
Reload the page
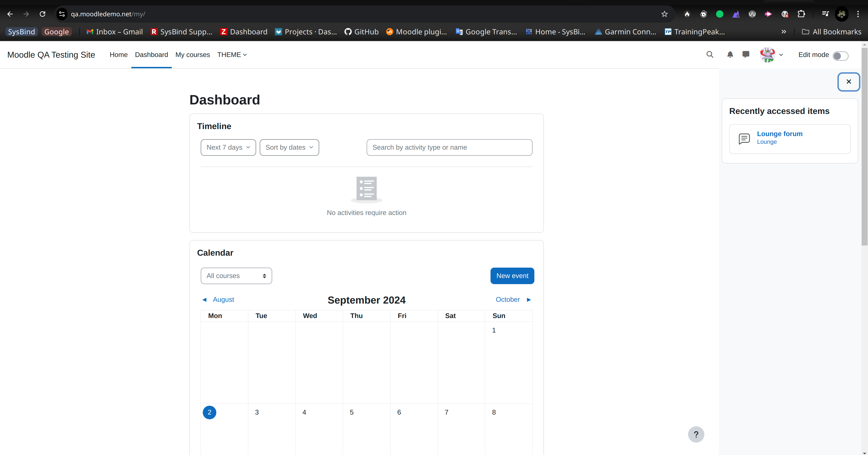[42, 14]
